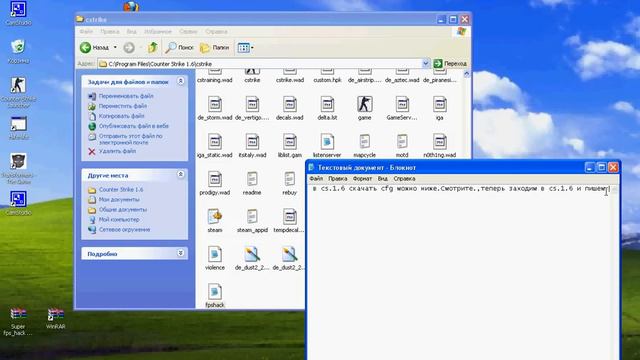Select the violence file icon

(215, 255)
